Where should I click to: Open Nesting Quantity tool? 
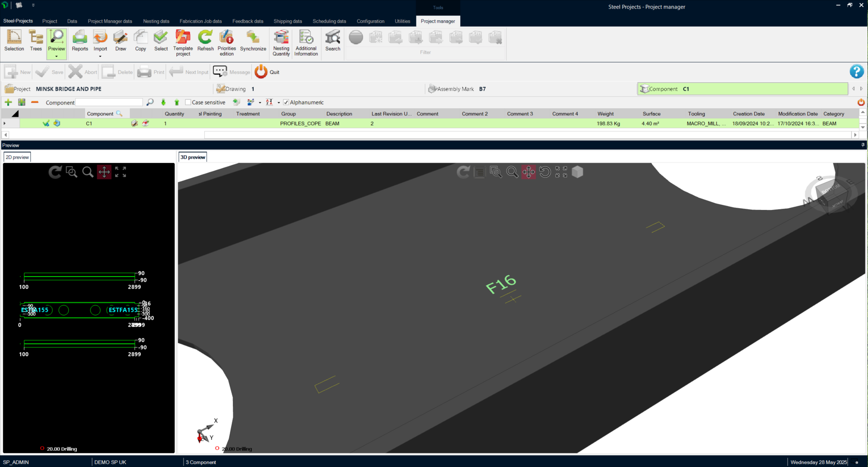pyautogui.click(x=281, y=42)
